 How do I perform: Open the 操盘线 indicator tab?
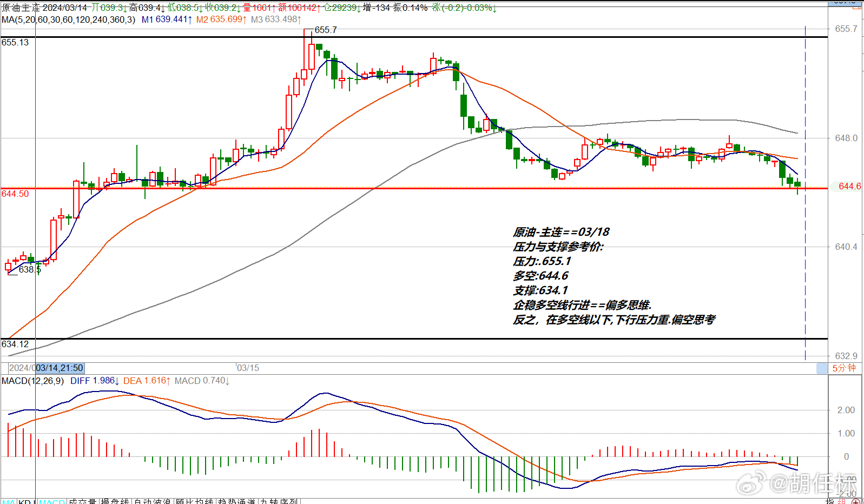tap(115, 501)
